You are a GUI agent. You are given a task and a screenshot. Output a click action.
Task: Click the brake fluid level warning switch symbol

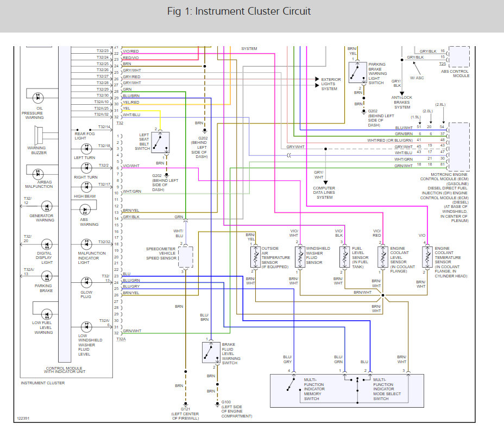pos(211,352)
